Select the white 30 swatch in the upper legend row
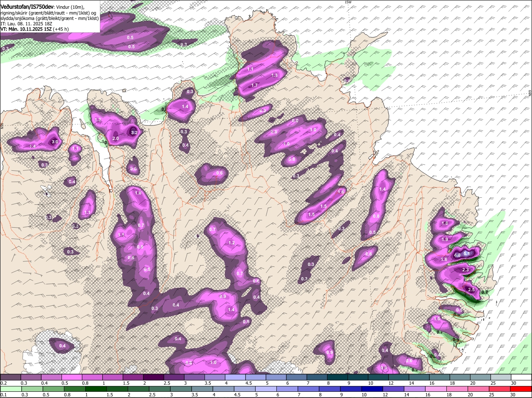 pyautogui.click(x=521, y=377)
